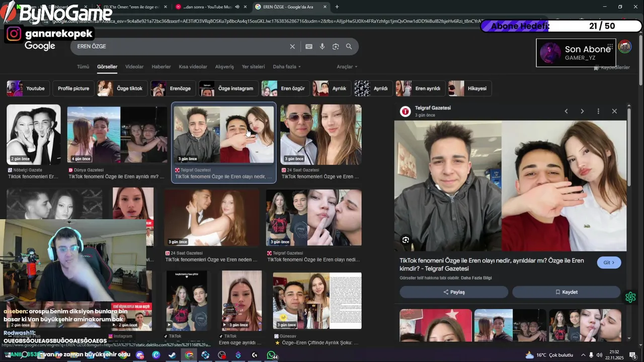Open the system volume control
Screen dimensions: 644x362
click(599, 355)
